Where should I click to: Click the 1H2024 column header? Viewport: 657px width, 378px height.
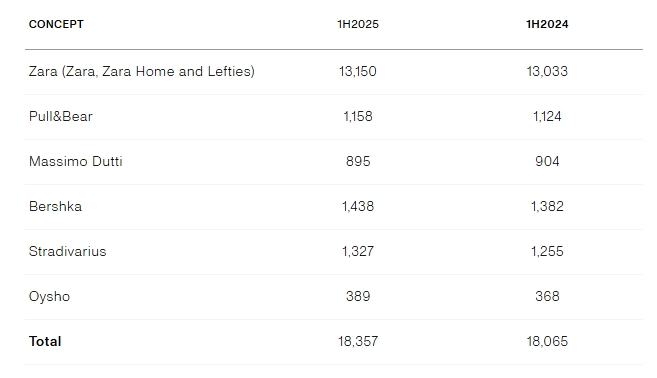(x=547, y=24)
